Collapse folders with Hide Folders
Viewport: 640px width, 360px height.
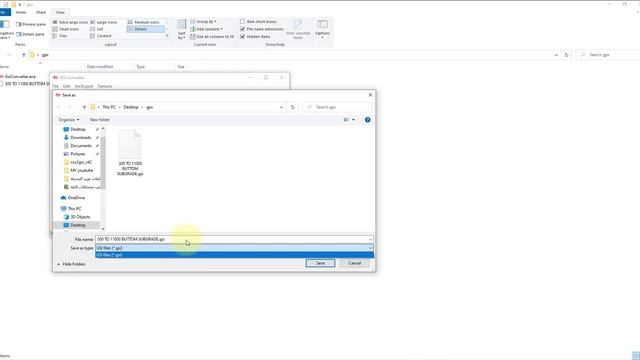click(x=71, y=264)
